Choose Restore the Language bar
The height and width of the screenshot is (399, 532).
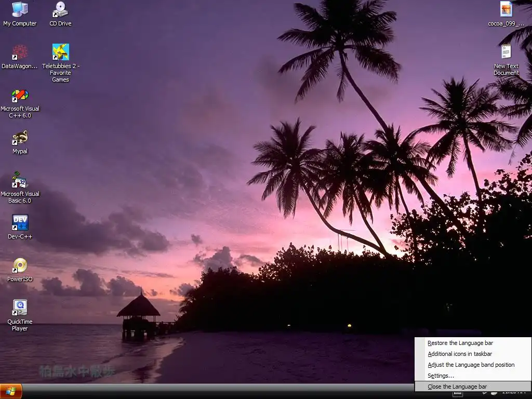(x=473, y=343)
